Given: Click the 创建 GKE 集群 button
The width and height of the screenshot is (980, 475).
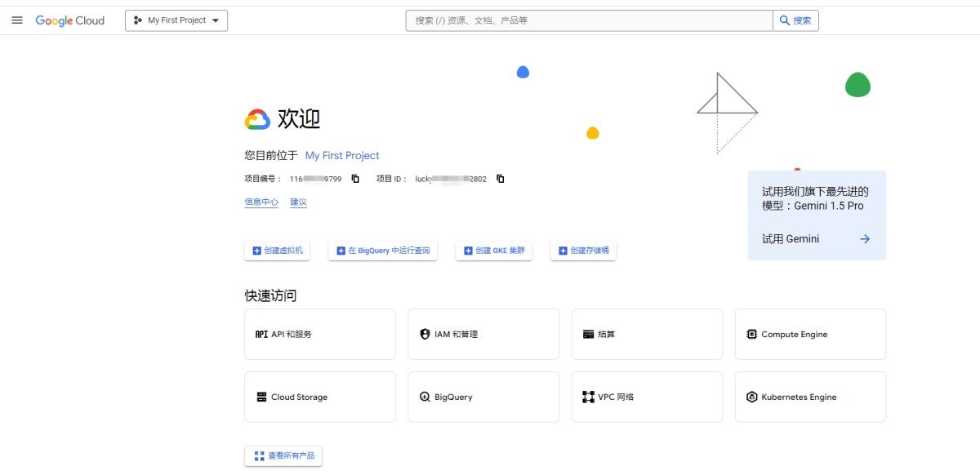Looking at the screenshot, I should (494, 251).
